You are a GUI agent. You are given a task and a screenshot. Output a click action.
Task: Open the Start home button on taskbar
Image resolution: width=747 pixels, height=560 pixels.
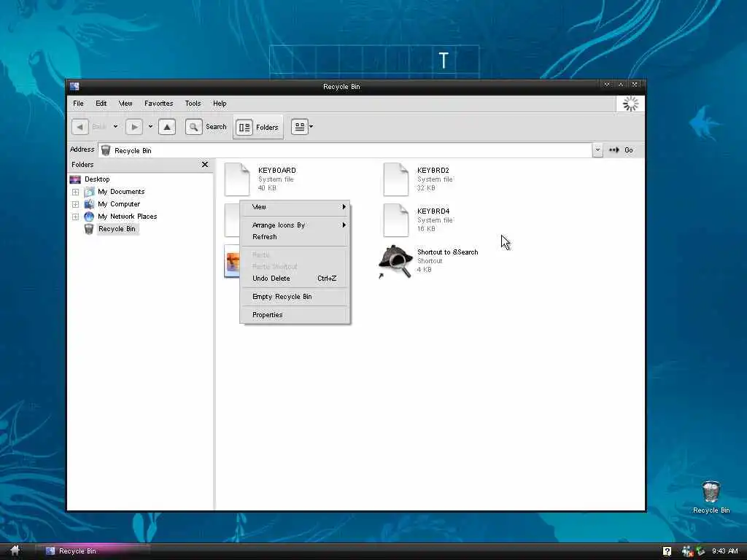(x=15, y=551)
